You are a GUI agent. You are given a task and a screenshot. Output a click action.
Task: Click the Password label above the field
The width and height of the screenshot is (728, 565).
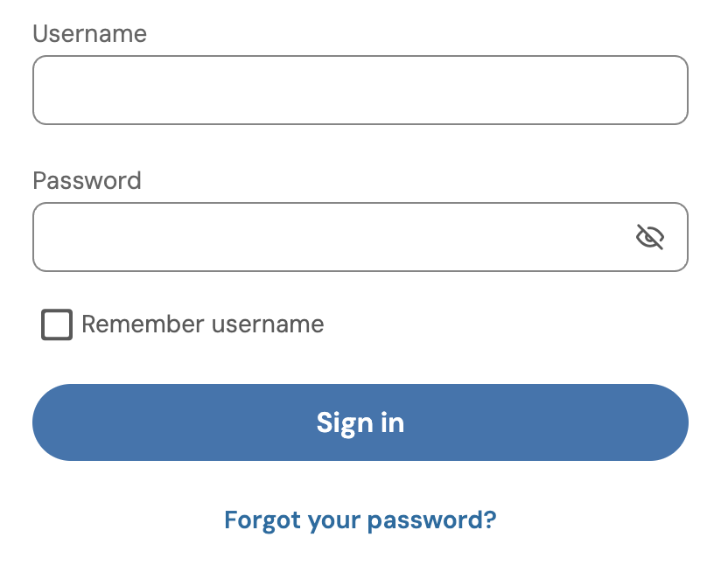(87, 181)
